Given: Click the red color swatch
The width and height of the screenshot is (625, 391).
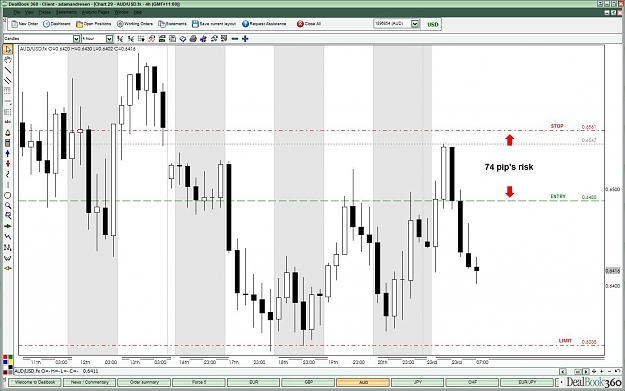Looking at the screenshot, I should point(5,358).
